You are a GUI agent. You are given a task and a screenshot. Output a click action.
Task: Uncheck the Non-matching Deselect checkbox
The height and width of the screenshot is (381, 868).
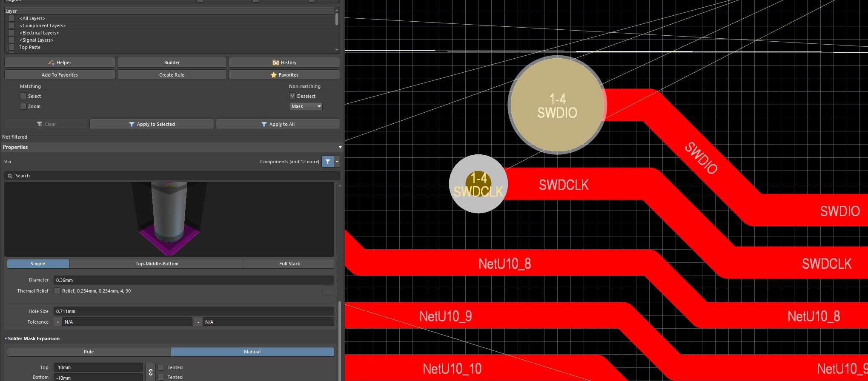point(292,96)
